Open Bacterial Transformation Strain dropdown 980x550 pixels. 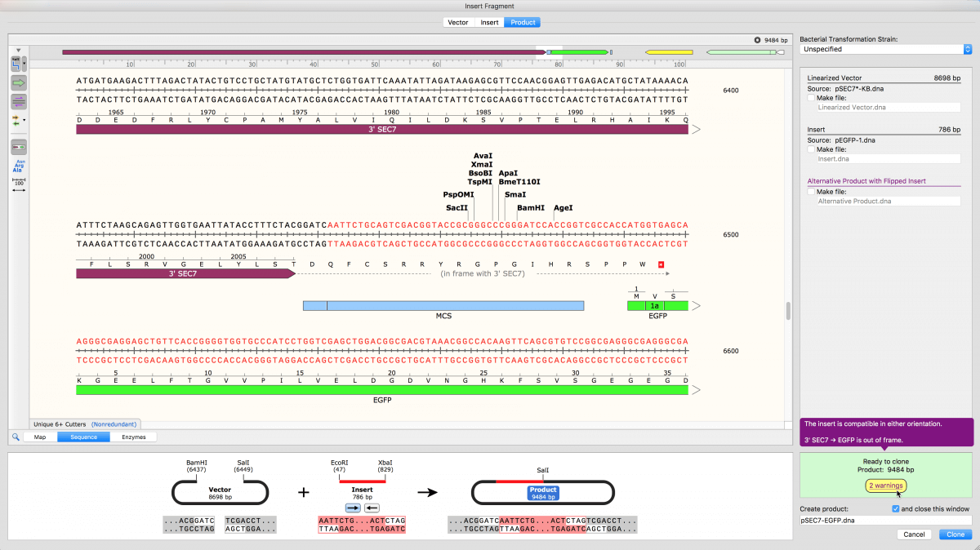tap(885, 49)
